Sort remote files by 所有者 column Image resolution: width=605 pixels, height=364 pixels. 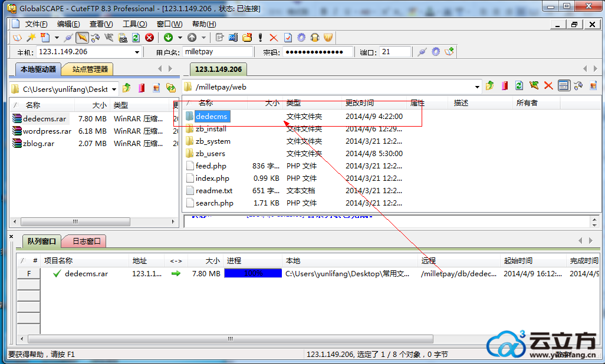(537, 103)
